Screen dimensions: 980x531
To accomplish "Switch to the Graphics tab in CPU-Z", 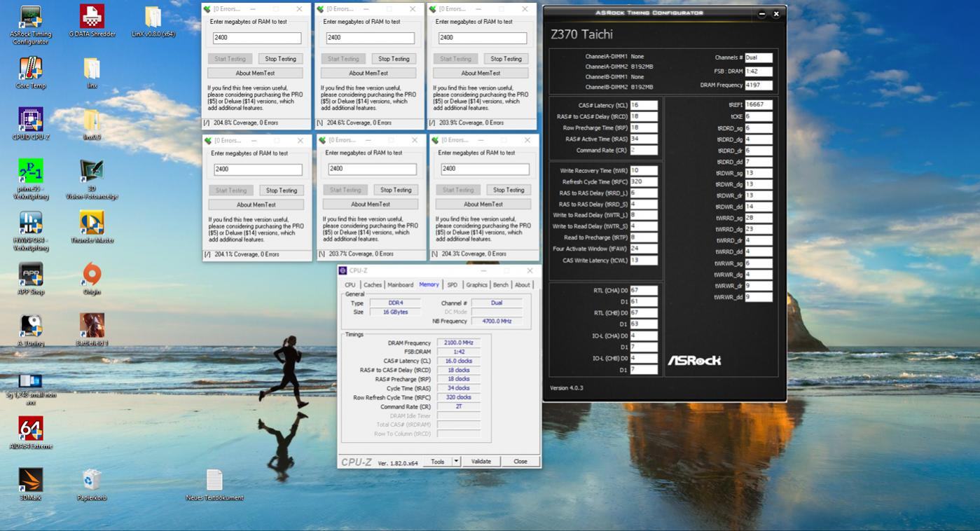I will [x=476, y=285].
